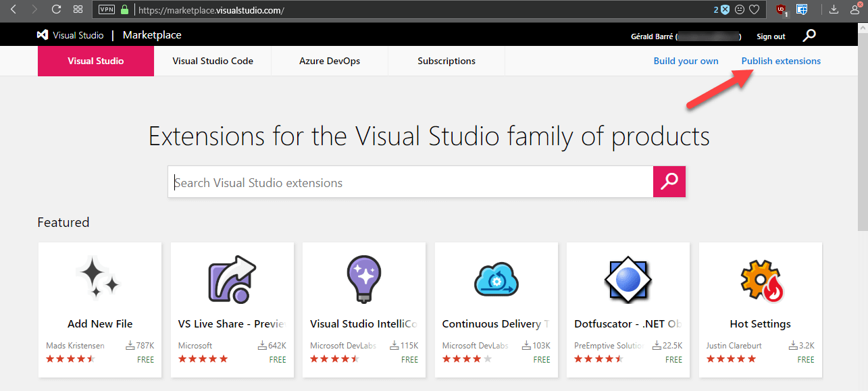Screen dimensions: 868x391
Task: Click star rating on VS Live Share
Action: pyautogui.click(x=203, y=359)
